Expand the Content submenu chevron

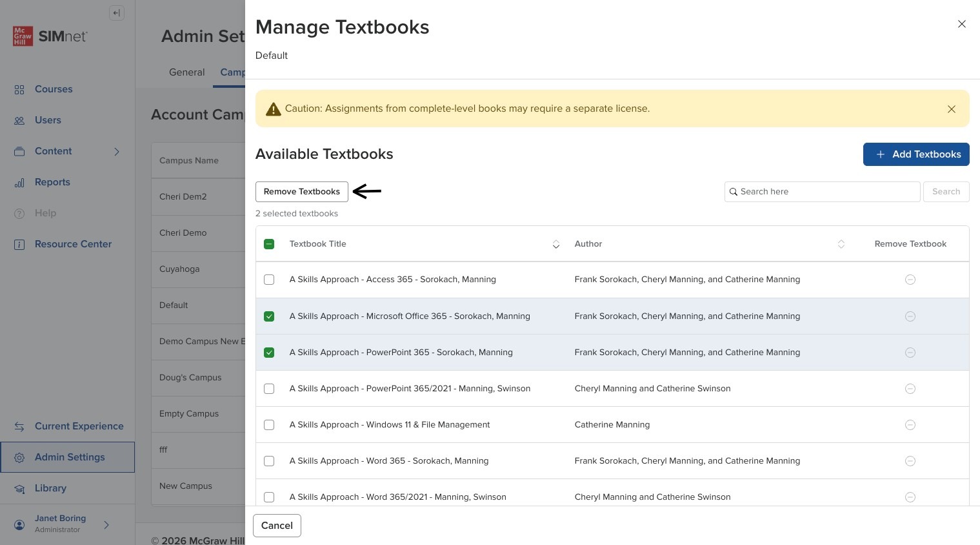(x=117, y=152)
